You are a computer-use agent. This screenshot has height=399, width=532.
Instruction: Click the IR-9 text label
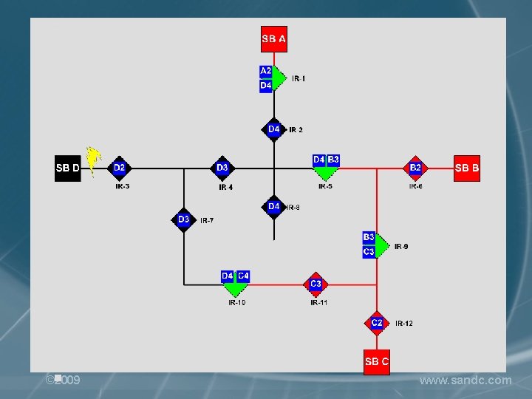pos(401,247)
